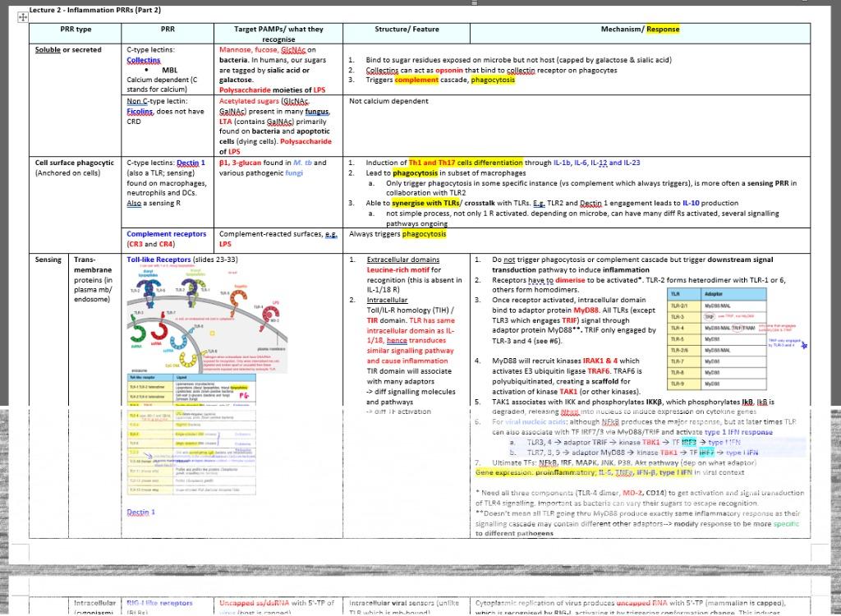The image size is (841, 616).
Task: Click the highlighted 'synergise with TLRs' phrase
Action: click(425, 204)
